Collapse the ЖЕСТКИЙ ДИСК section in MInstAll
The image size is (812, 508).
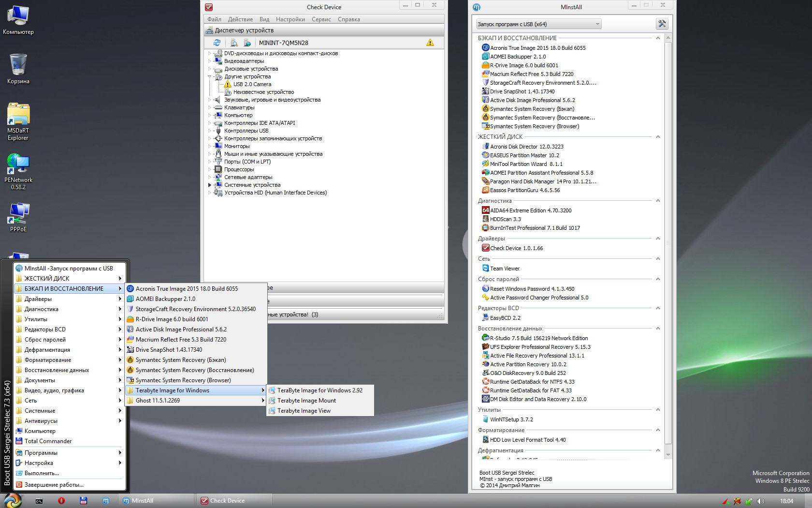(658, 137)
